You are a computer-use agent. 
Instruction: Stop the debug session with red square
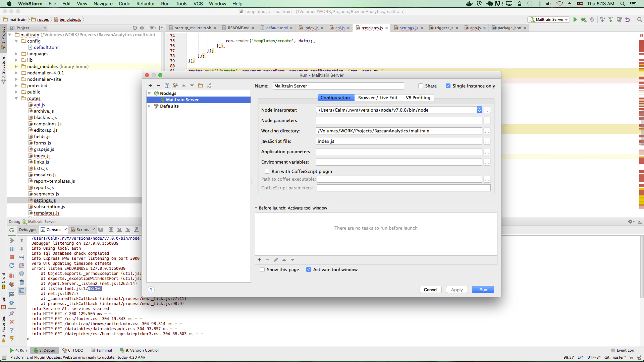point(12,257)
